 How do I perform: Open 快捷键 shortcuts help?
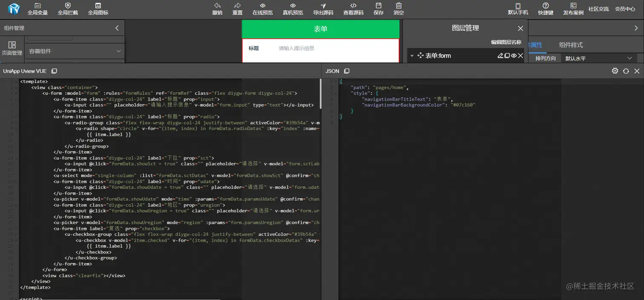point(546,9)
